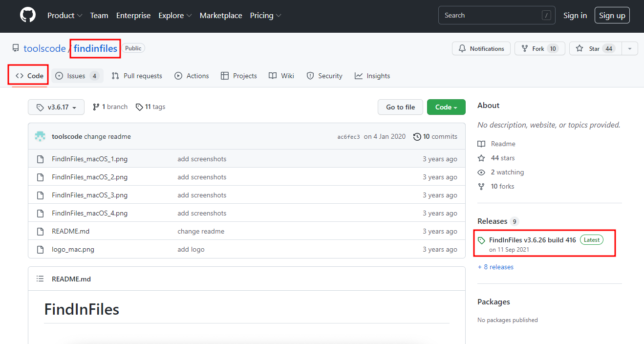Click the GitHub Octocat logo

(28, 15)
